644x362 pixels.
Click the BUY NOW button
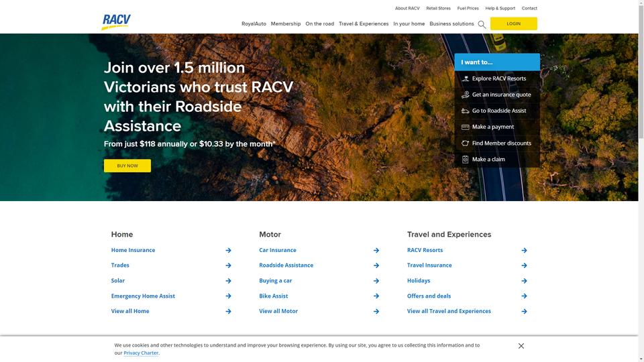click(x=127, y=166)
